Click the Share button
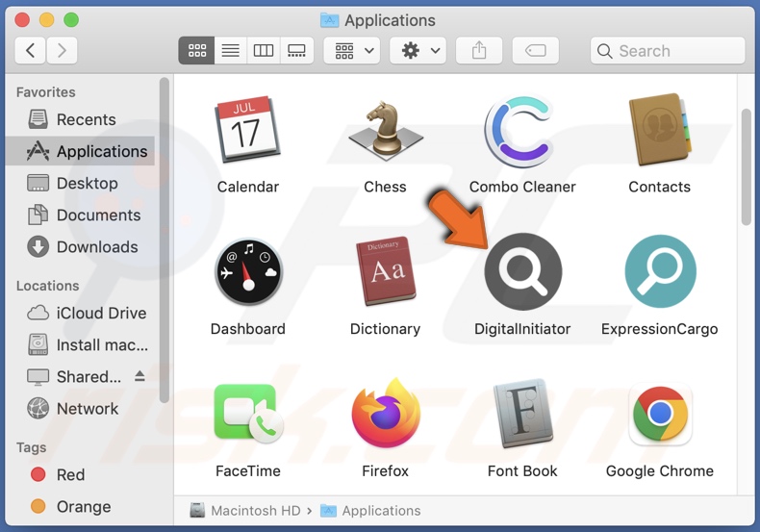The image size is (760, 532). click(479, 50)
